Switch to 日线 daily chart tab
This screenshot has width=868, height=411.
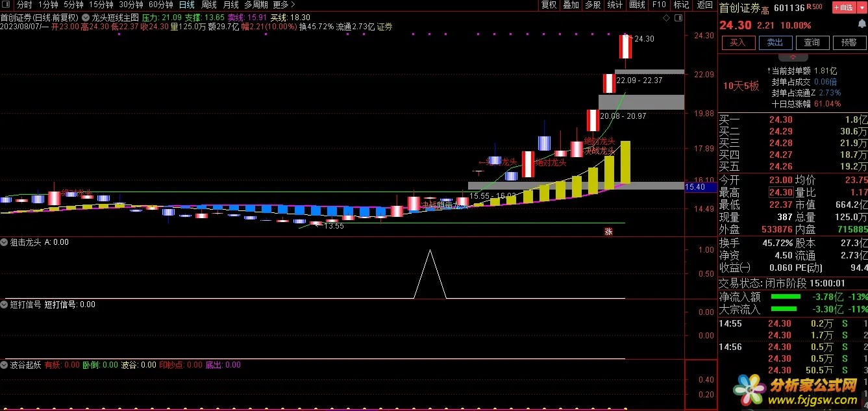[186, 5]
